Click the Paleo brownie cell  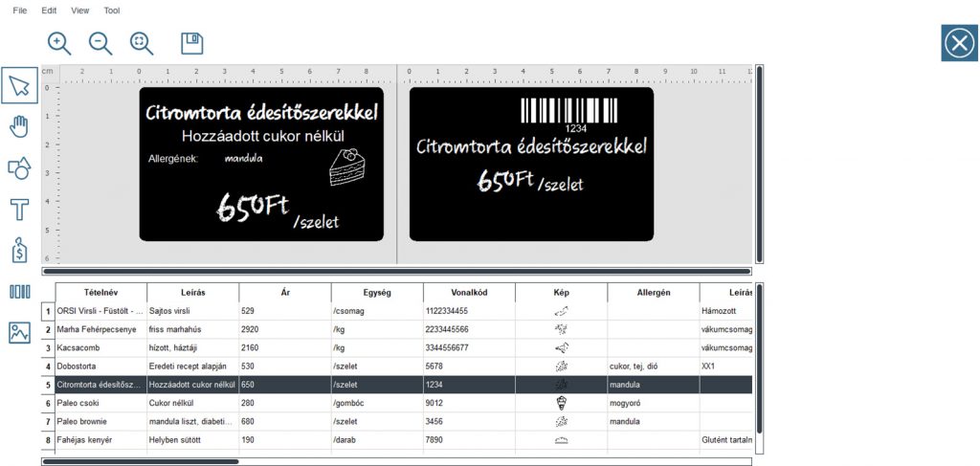(101, 422)
